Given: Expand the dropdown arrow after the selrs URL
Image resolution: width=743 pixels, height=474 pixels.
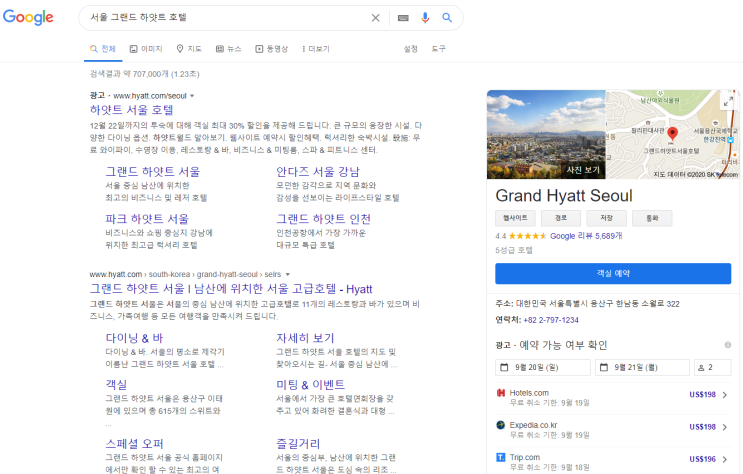Looking at the screenshot, I should click(288, 274).
